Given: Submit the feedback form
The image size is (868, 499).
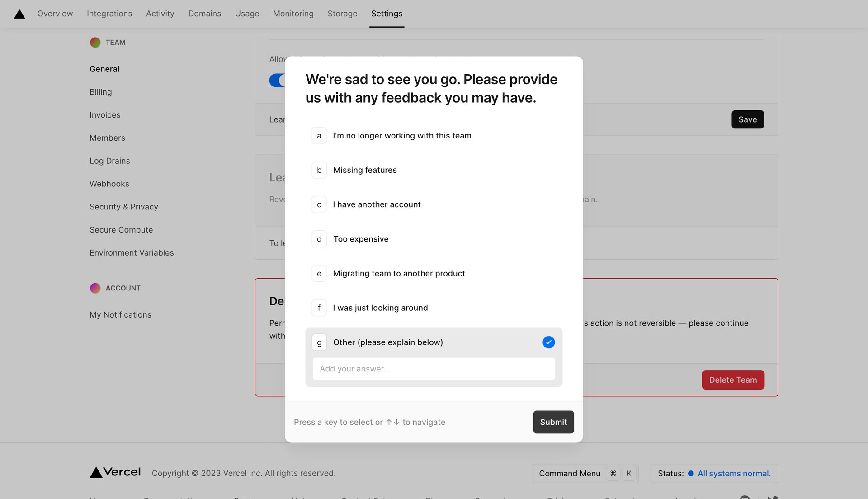Looking at the screenshot, I should (x=553, y=422).
